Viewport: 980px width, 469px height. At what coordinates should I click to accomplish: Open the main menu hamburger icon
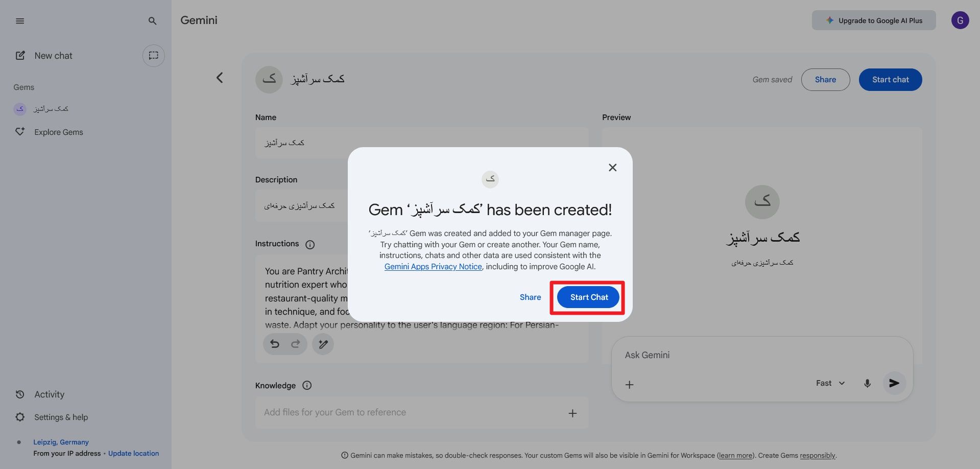point(20,21)
